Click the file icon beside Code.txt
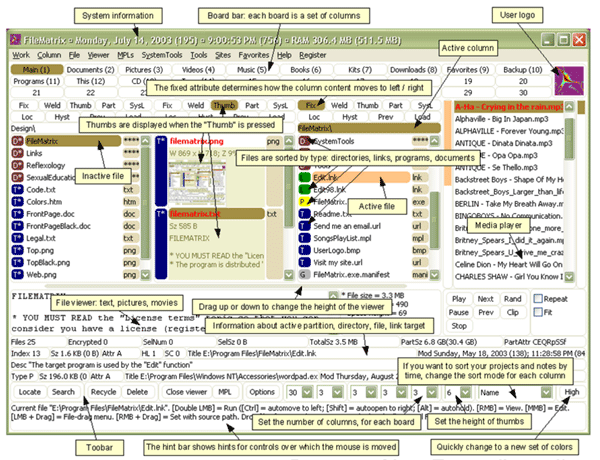This screenshot has width=600, height=460. (x=18, y=190)
